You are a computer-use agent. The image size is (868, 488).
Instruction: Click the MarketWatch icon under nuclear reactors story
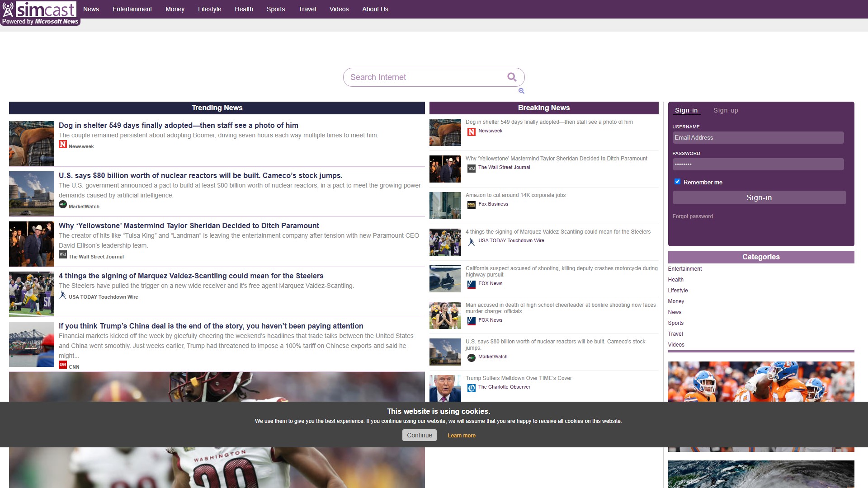tap(63, 205)
